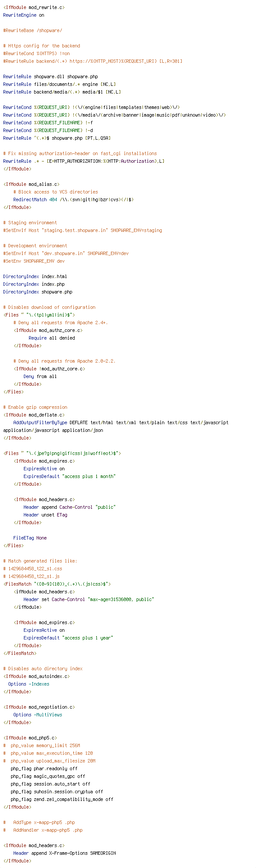Click the "ExpiresDefault access plus 1 year" line
The image size is (256, 868).
(68, 638)
